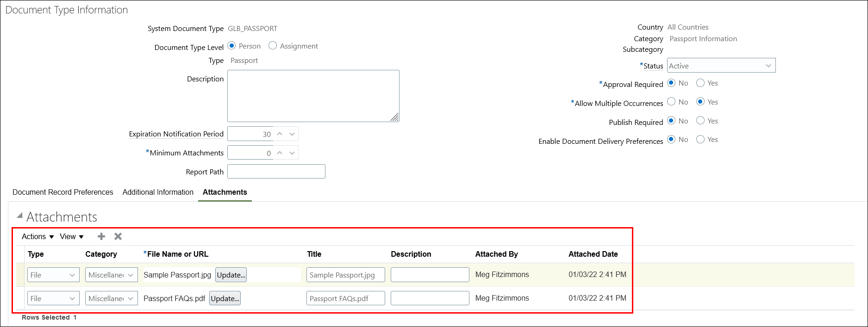The width and height of the screenshot is (868, 327).
Task: Open the Actions menu
Action: coord(37,236)
